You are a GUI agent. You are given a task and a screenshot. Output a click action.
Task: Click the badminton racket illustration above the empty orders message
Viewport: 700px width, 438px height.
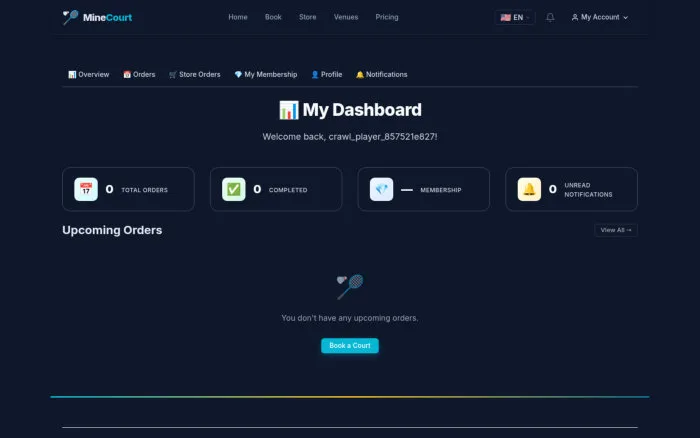coord(350,287)
